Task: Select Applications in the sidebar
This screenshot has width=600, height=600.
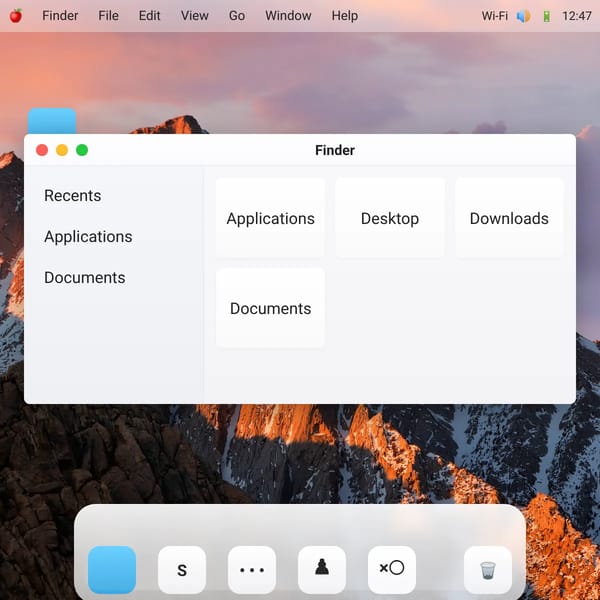Action: 88,236
